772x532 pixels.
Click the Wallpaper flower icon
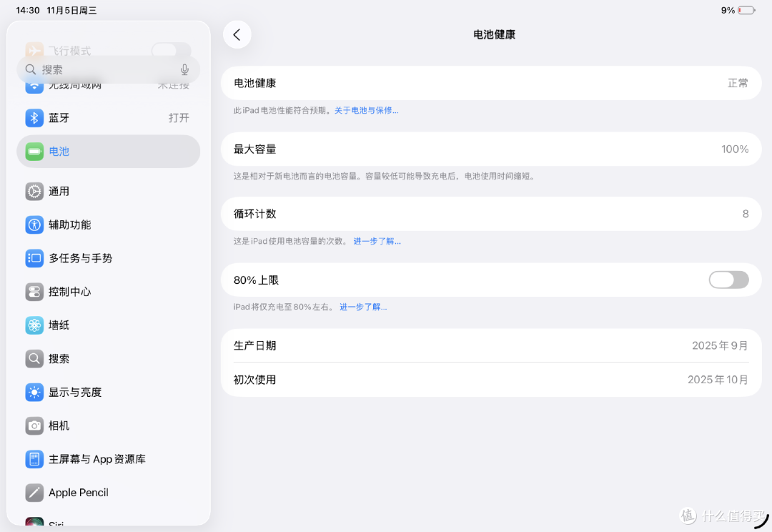(x=34, y=325)
